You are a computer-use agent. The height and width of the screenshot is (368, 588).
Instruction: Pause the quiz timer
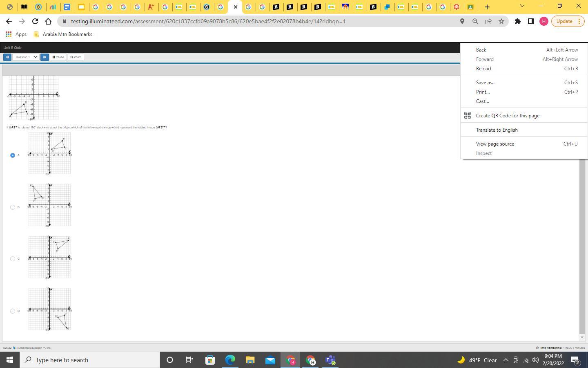pyautogui.click(x=58, y=57)
